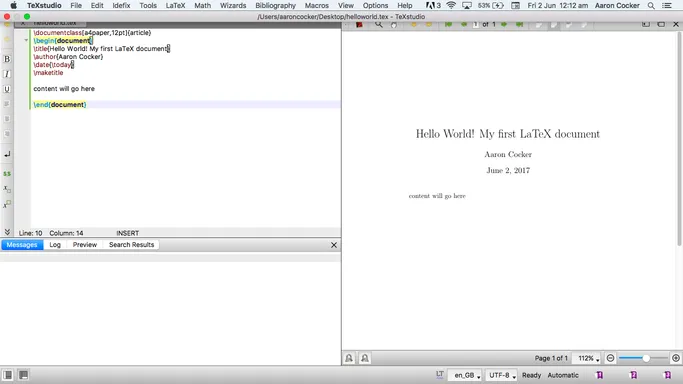Click the INSERT mode indicator
This screenshot has height=384, width=683.
[x=128, y=233]
